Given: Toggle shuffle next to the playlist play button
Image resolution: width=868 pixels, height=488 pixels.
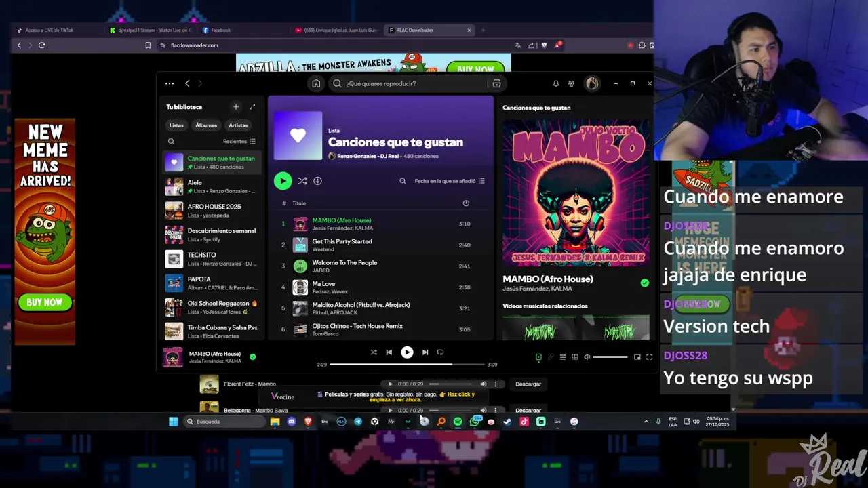Looking at the screenshot, I should pyautogui.click(x=302, y=181).
